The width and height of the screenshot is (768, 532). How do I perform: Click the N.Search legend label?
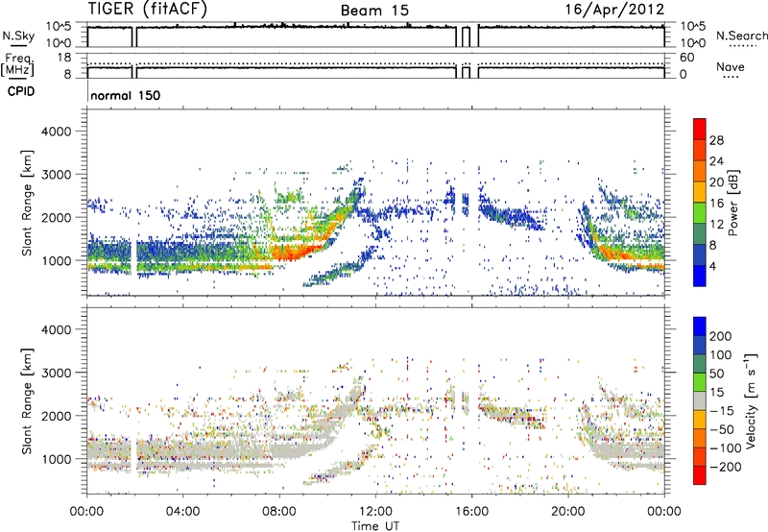pos(741,36)
